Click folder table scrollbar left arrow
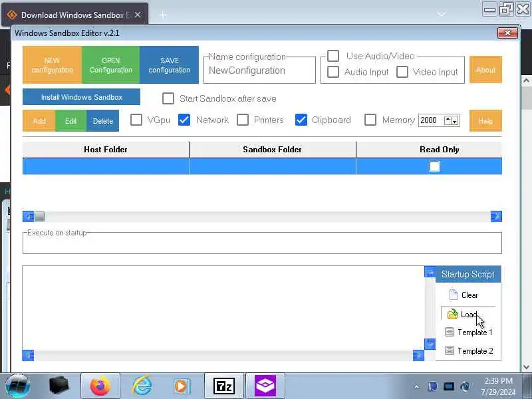 pyautogui.click(x=28, y=217)
